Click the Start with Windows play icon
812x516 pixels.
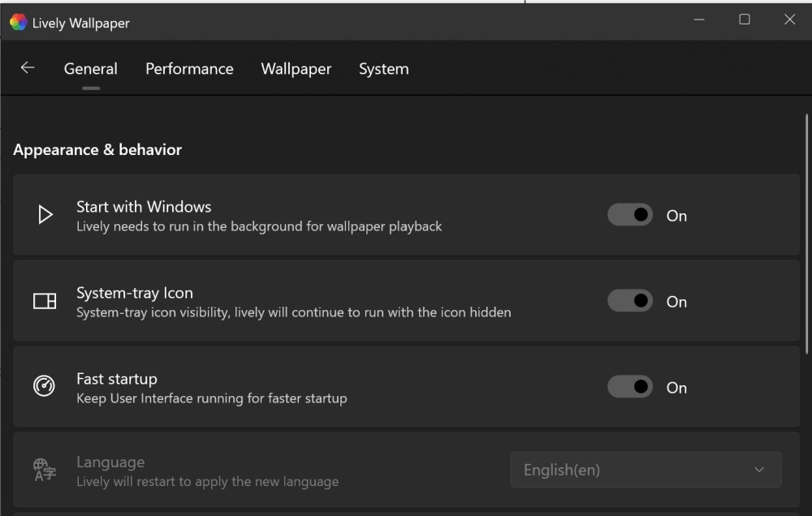coord(45,215)
